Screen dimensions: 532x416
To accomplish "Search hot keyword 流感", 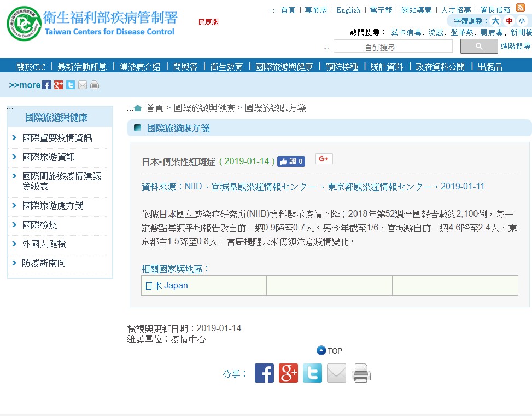I will 436,32.
